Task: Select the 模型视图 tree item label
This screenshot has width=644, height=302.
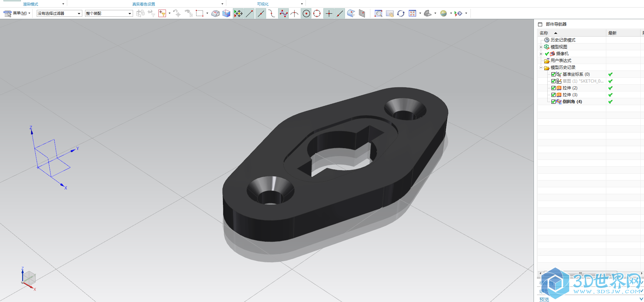Action: [559, 47]
